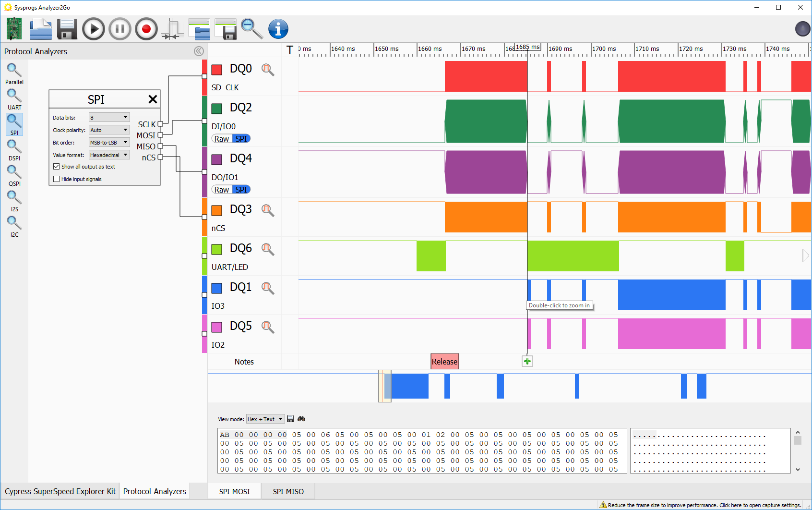Screen dimensions: 812x510
Task: Click the circuit board device icon
Action: [14, 29]
